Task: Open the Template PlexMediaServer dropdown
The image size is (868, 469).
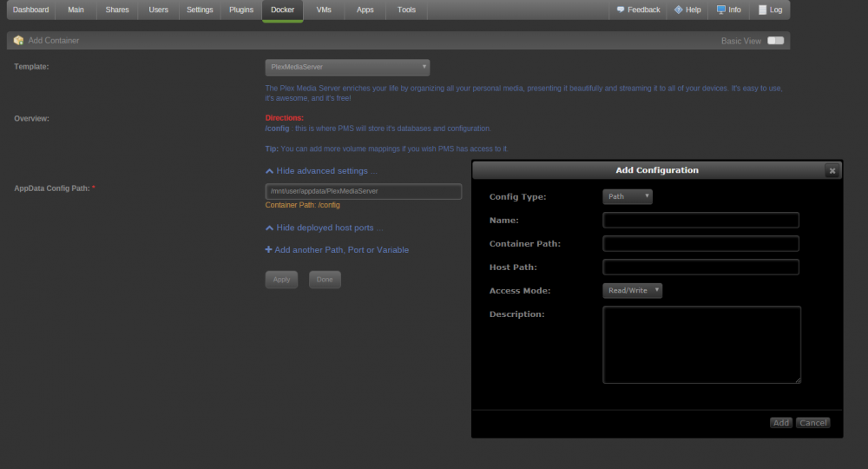Action: pyautogui.click(x=347, y=67)
